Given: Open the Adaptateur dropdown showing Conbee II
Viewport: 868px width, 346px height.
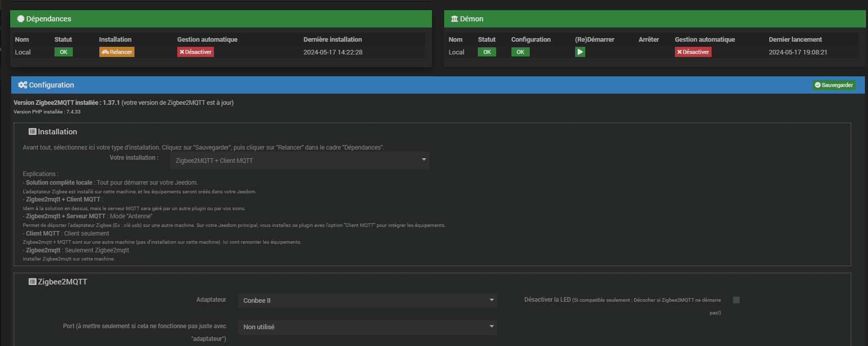Looking at the screenshot, I should 367,300.
